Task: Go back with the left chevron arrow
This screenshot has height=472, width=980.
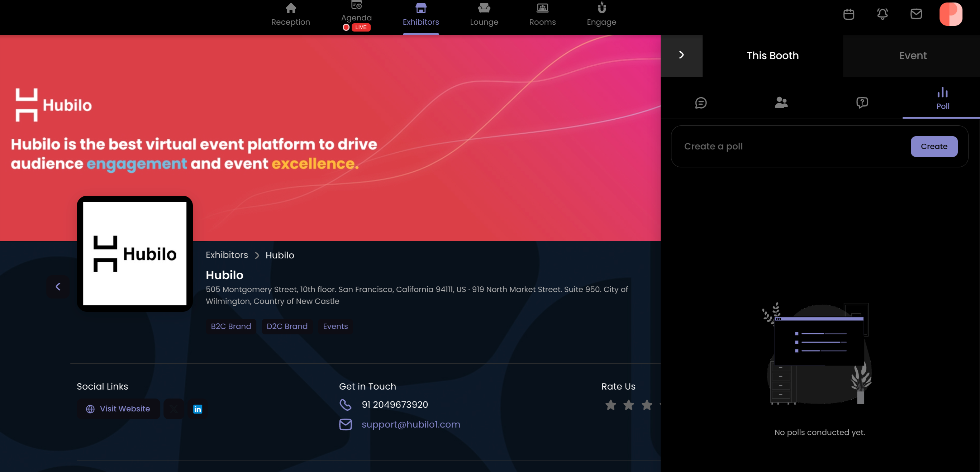Action: click(58, 286)
